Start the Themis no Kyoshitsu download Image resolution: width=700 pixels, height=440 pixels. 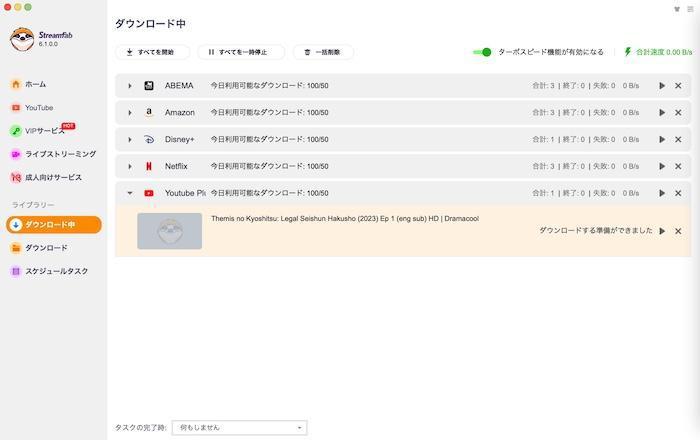pyautogui.click(x=662, y=231)
